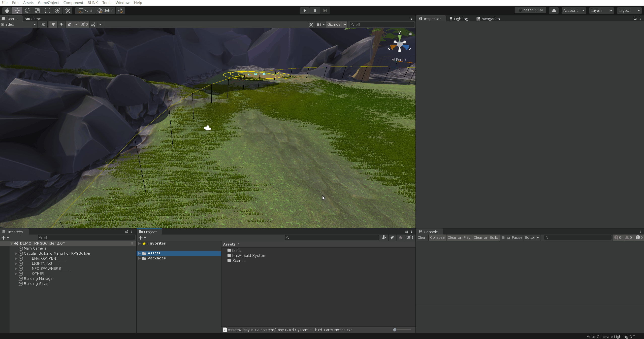This screenshot has width=644, height=339.
Task: Toggle scene lighting bulb icon
Action: coord(53,24)
